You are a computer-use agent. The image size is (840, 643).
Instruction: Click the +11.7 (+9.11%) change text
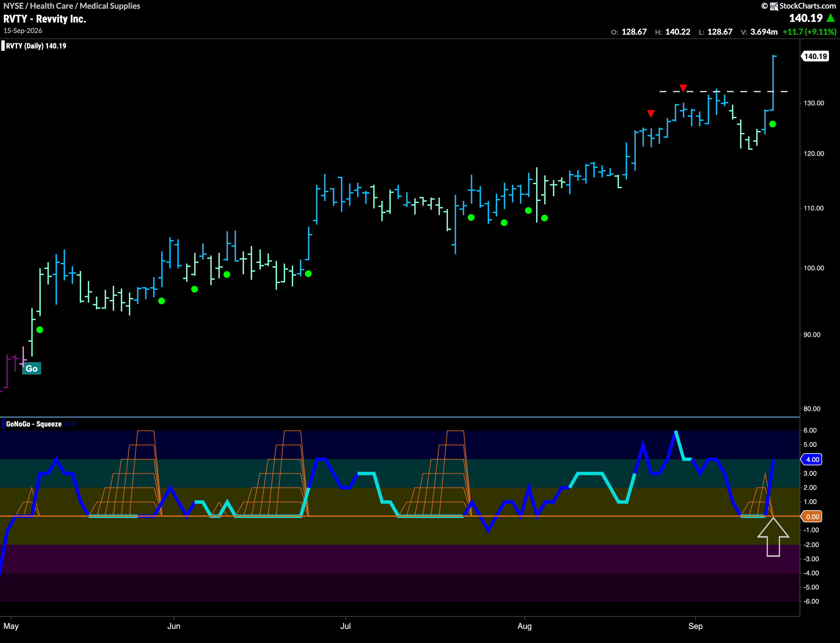pyautogui.click(x=809, y=32)
